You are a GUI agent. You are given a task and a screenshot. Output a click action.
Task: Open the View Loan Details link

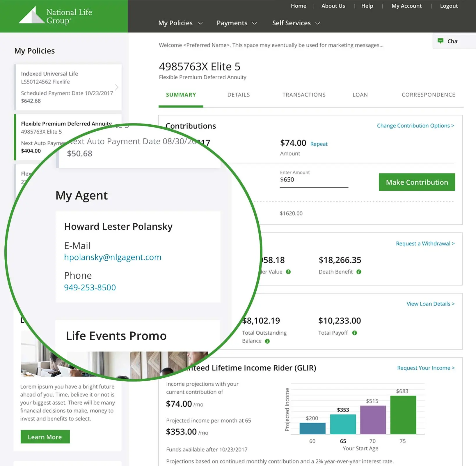click(x=431, y=304)
